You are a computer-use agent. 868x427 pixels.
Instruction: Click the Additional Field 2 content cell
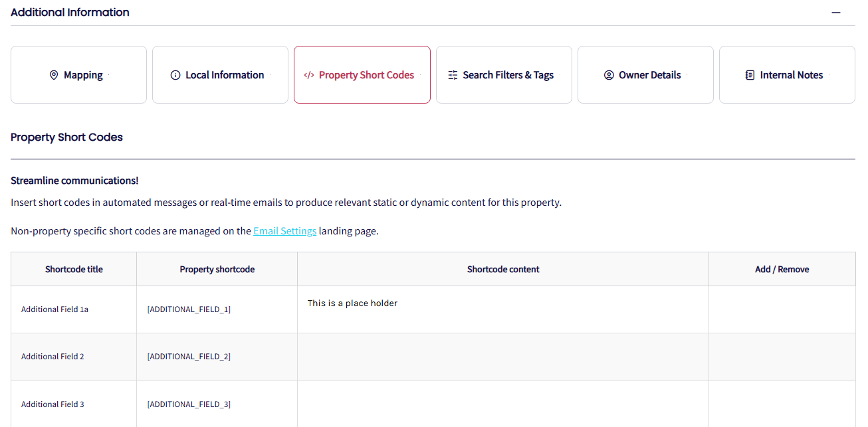pyautogui.click(x=502, y=357)
